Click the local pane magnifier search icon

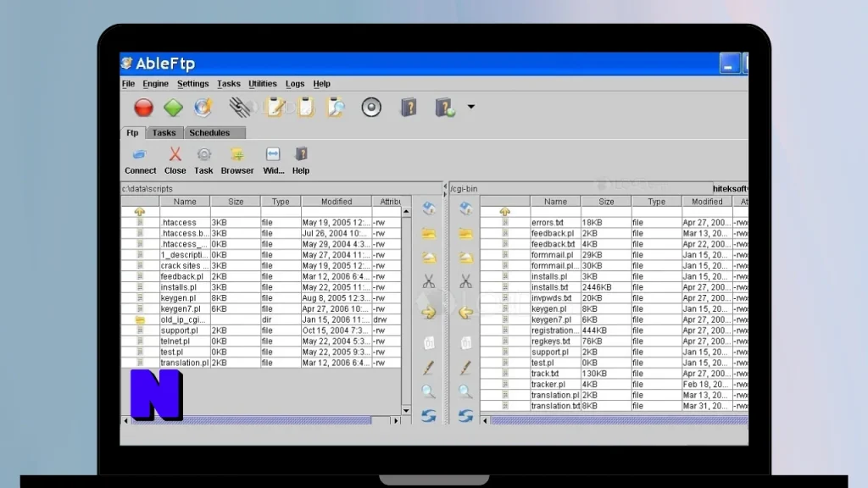[x=428, y=391]
